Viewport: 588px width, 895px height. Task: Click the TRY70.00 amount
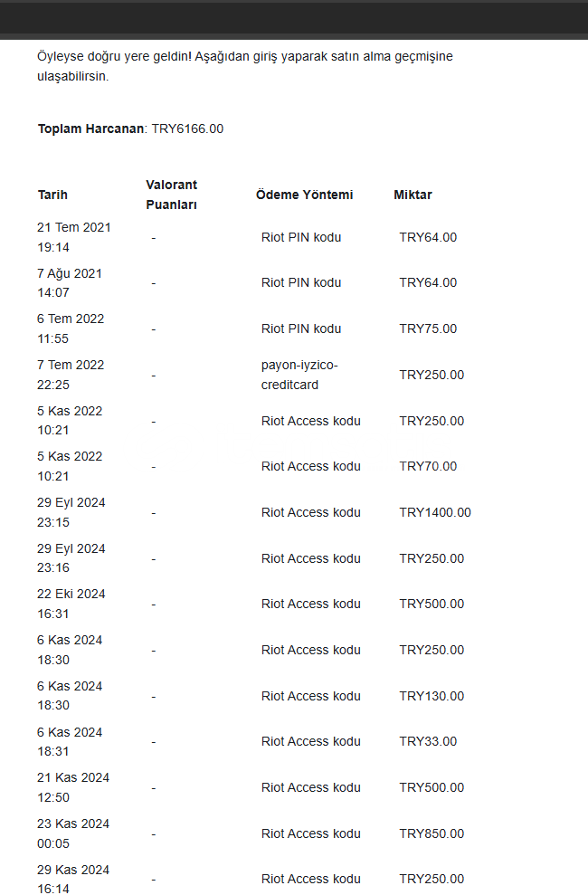[428, 466]
